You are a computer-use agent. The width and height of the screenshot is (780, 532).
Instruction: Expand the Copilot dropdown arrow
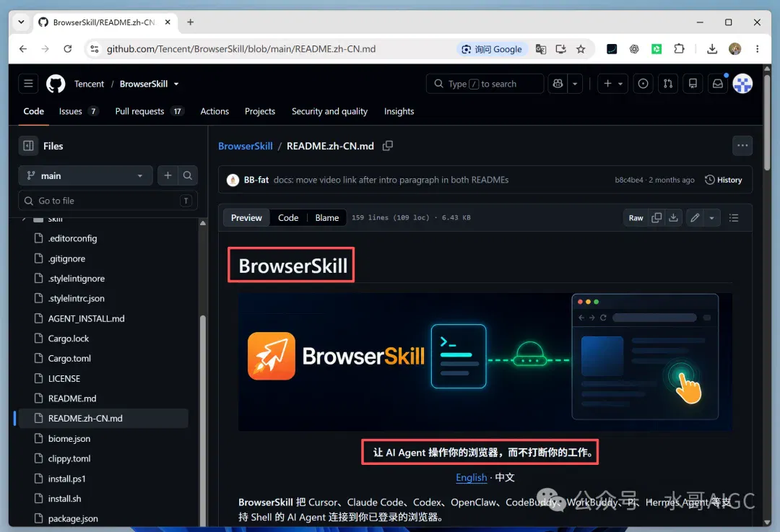(575, 84)
